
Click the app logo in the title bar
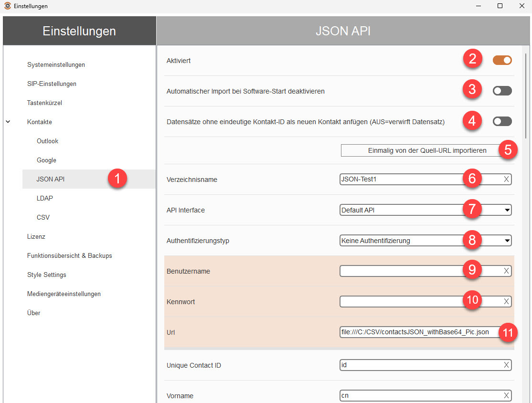coord(8,6)
